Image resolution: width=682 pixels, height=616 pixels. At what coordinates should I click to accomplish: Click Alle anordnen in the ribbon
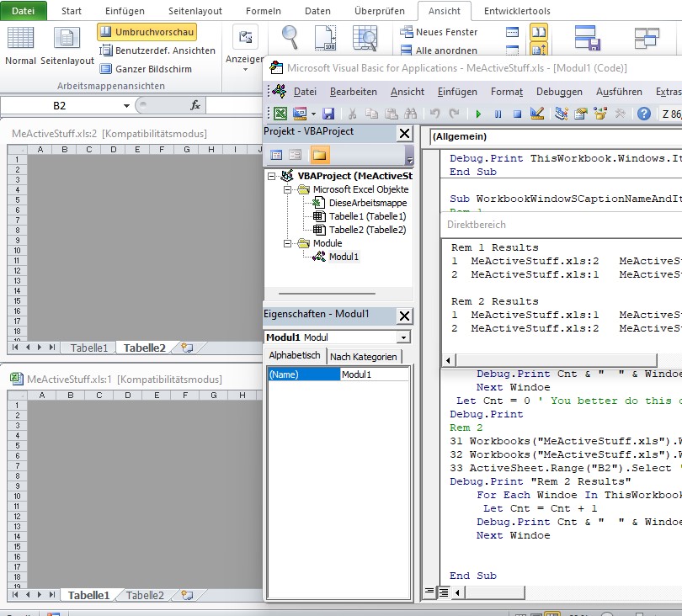(x=439, y=50)
